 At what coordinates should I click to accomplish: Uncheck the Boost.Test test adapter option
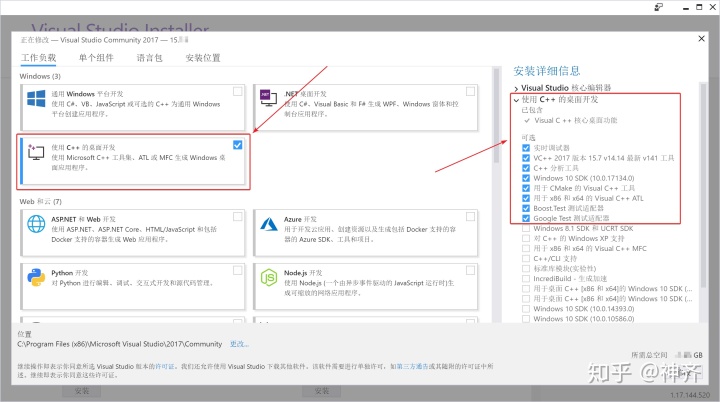[526, 209]
